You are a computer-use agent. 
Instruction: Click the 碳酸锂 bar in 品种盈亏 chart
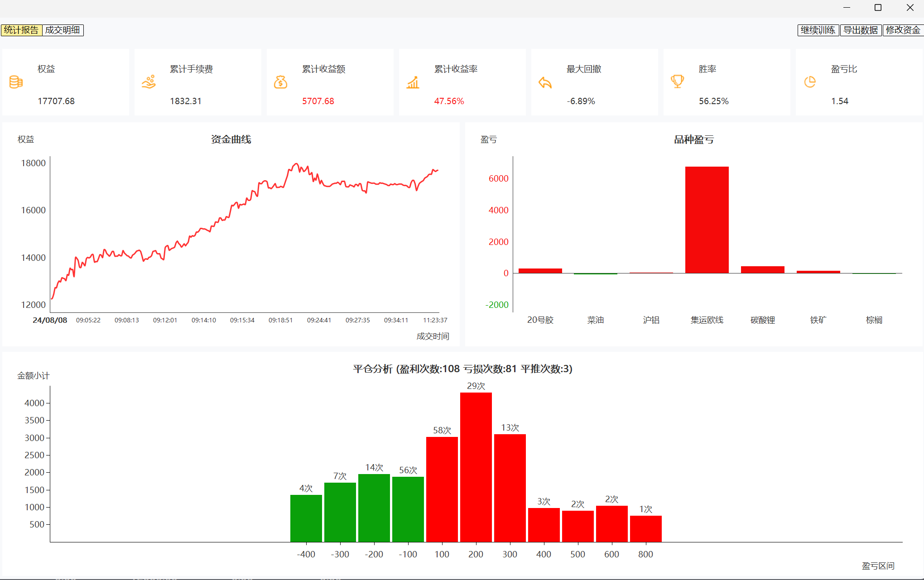point(762,269)
